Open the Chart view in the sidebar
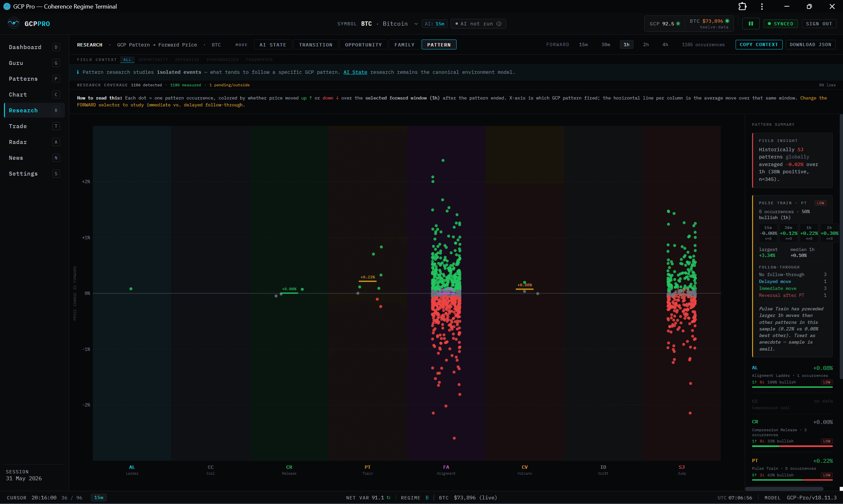Screen dimensions: 843x504 click(34, 95)
